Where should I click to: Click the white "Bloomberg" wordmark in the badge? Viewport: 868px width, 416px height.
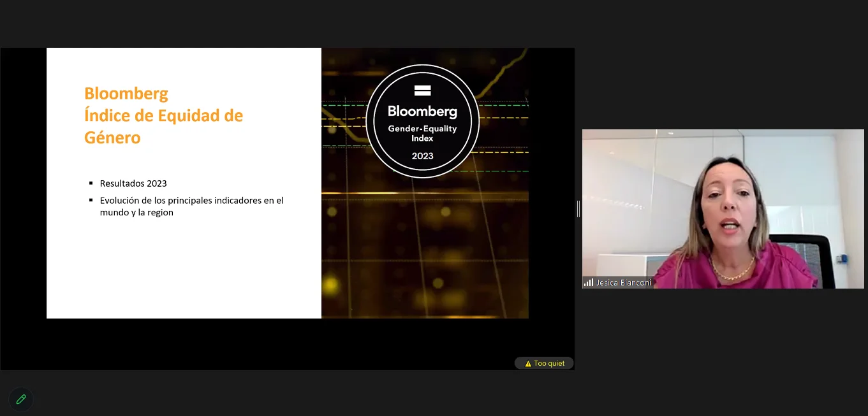(x=422, y=111)
